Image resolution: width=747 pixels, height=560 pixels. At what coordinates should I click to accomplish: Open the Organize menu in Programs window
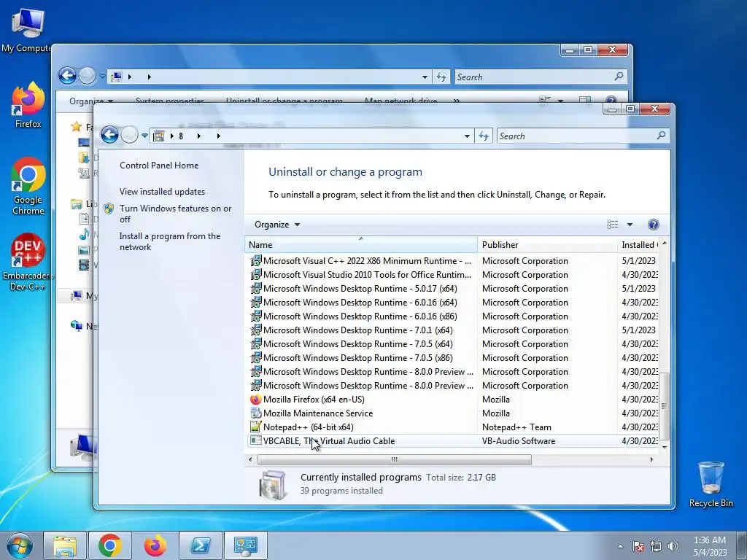click(276, 225)
